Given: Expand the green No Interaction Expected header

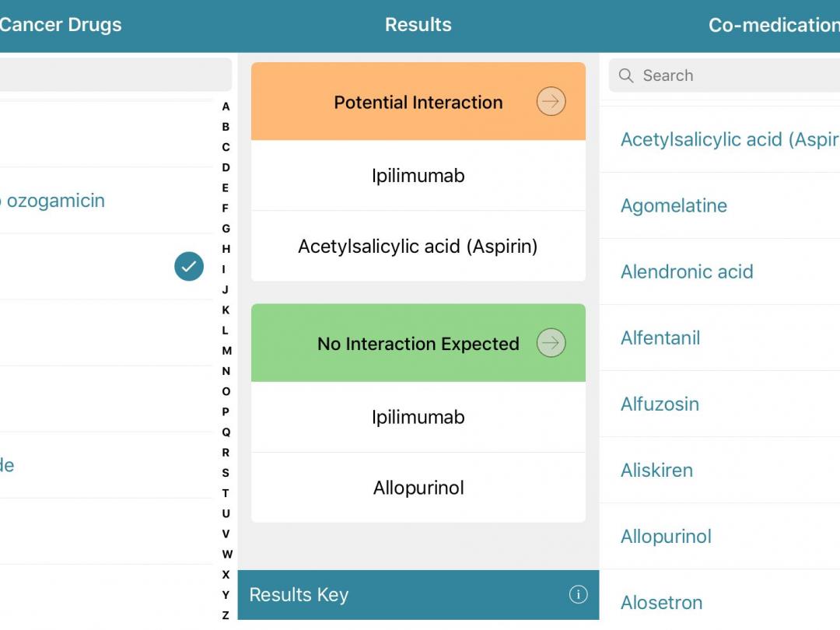Looking at the screenshot, I should click(x=418, y=344).
